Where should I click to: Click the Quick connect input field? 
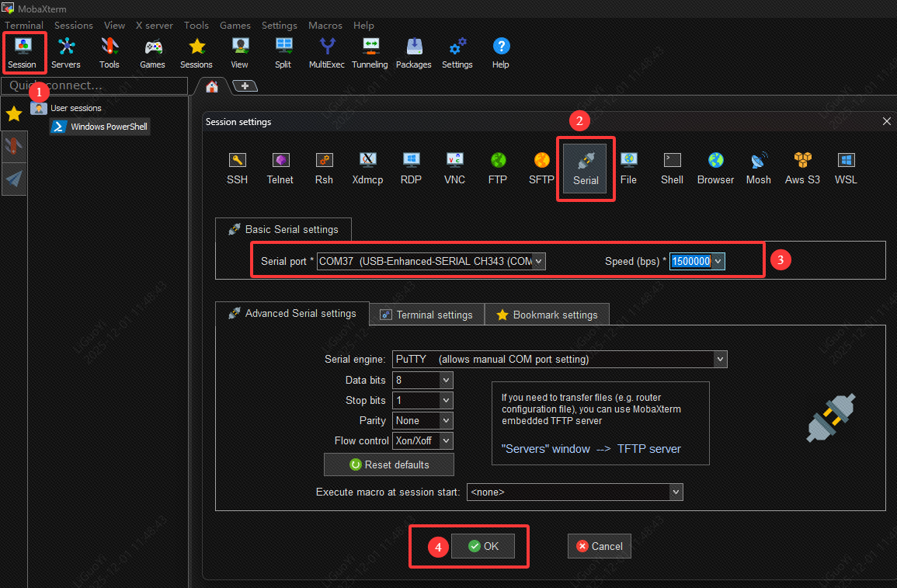point(95,85)
